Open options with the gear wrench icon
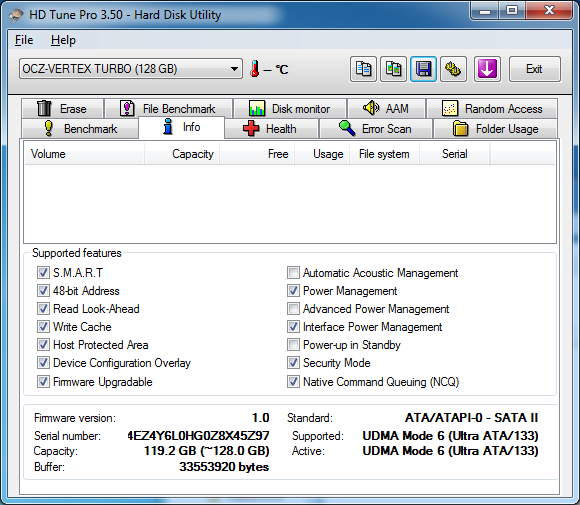 tap(453, 69)
